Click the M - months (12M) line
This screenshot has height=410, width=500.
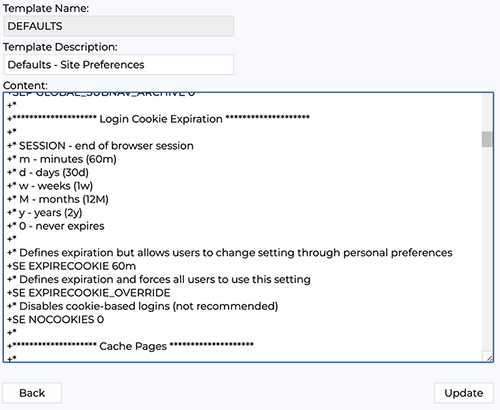click(58, 199)
